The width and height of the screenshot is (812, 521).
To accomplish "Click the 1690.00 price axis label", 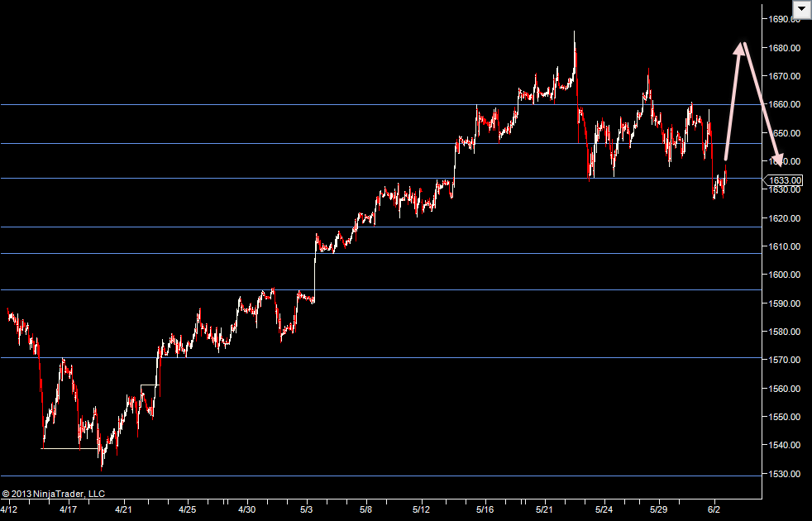I will pos(784,19).
